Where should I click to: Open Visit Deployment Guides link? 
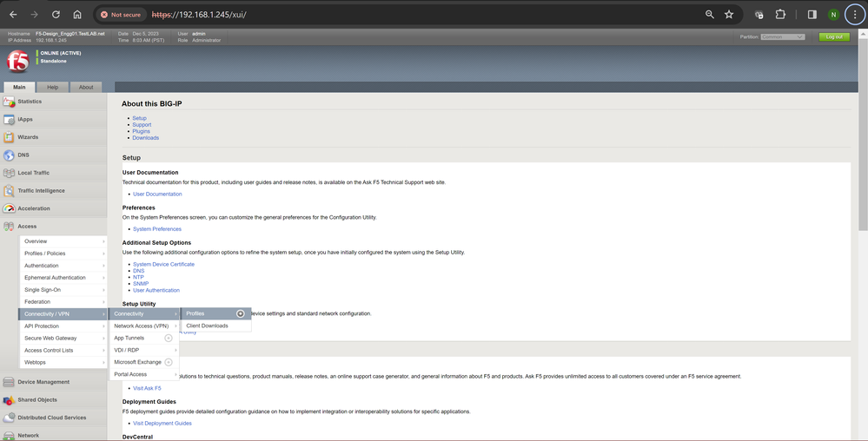(162, 424)
